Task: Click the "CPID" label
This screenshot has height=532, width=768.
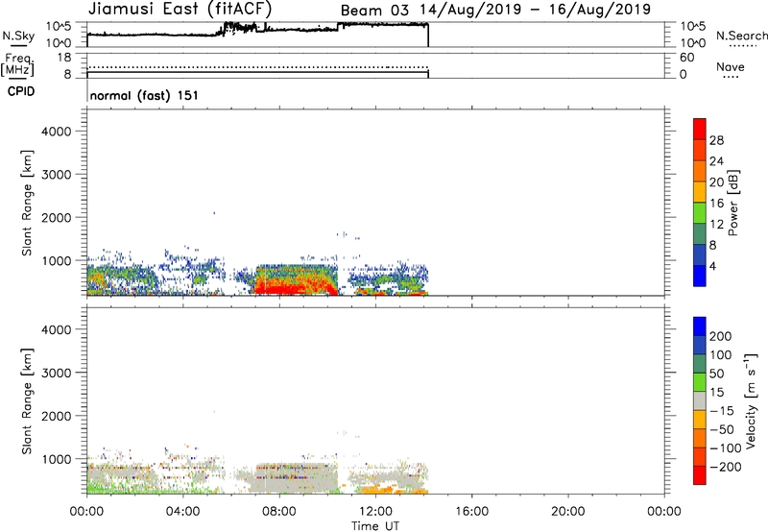Action: coord(21,91)
